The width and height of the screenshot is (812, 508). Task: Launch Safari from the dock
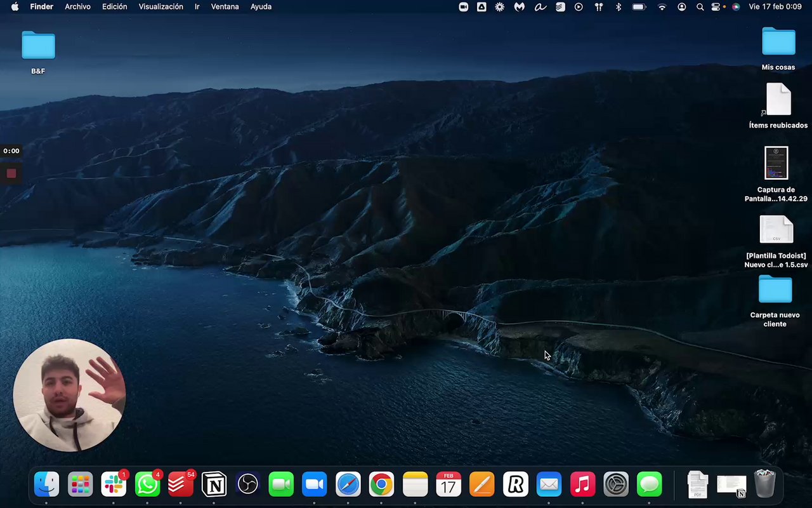pos(348,485)
